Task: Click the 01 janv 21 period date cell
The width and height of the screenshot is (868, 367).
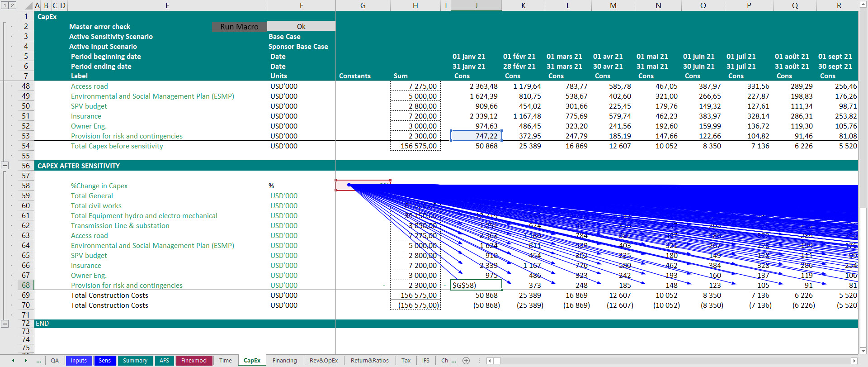Action: pos(469,57)
